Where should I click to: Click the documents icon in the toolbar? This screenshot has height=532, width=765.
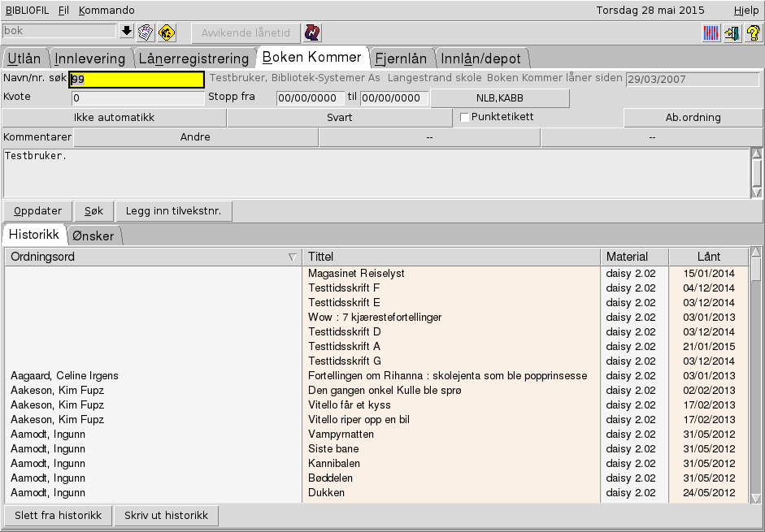click(146, 32)
